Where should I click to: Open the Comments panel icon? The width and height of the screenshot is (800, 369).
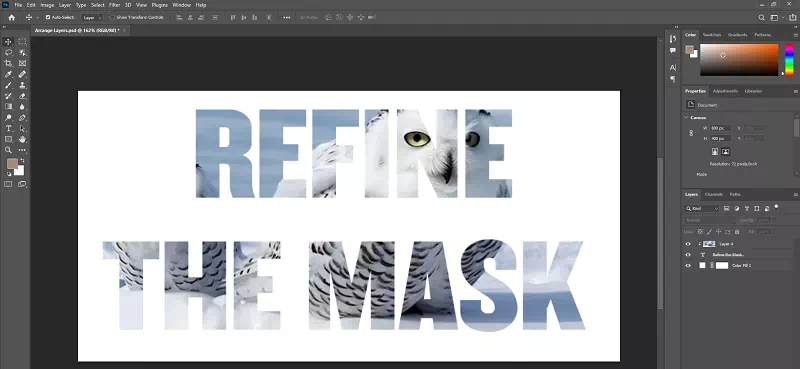pyautogui.click(x=673, y=51)
